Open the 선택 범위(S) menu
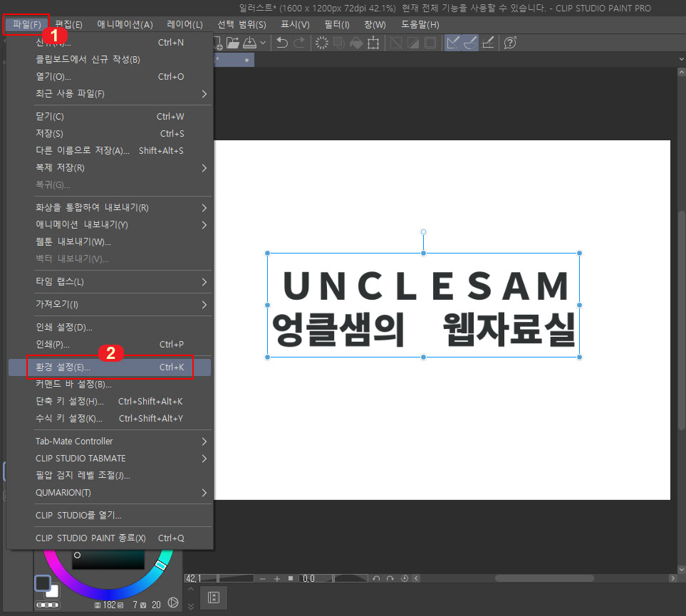The image size is (686, 616). tap(241, 24)
